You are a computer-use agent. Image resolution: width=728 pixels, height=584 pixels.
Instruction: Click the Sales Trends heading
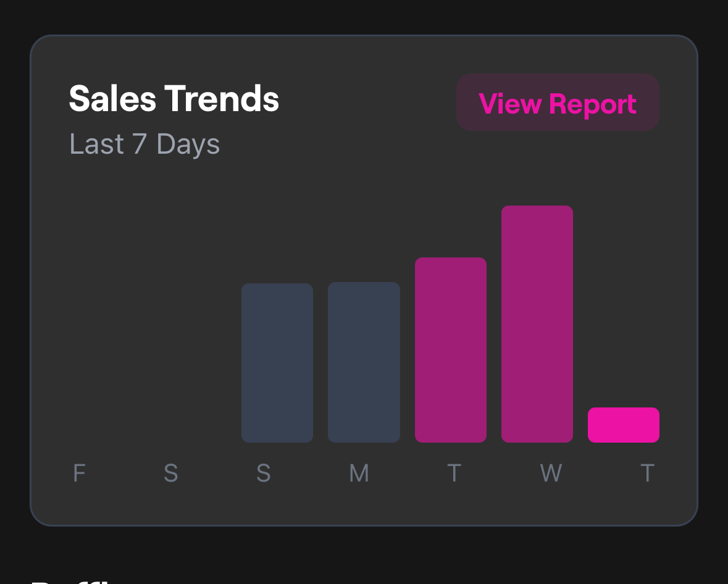coord(174,99)
